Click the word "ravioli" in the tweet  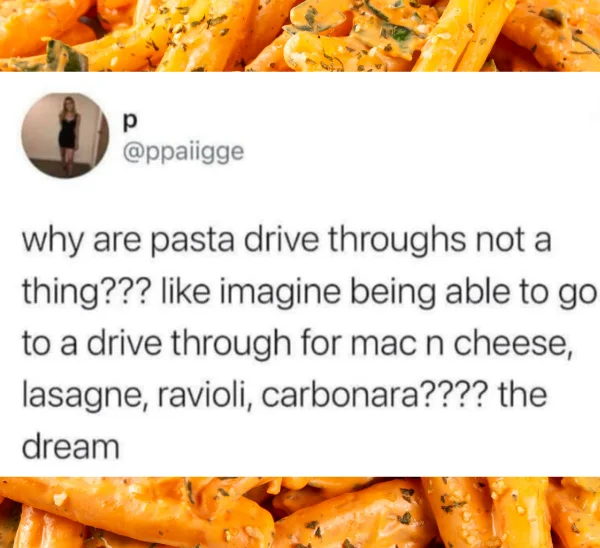(203, 396)
